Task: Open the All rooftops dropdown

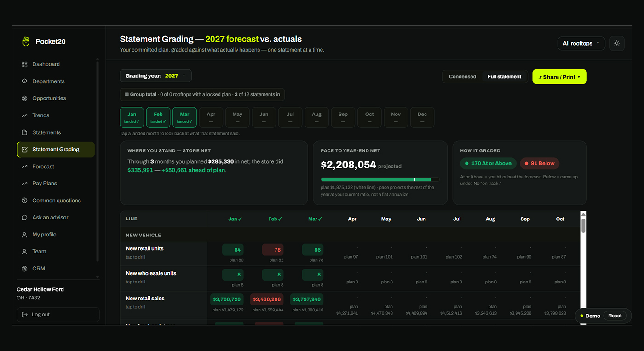Action: click(x=581, y=43)
